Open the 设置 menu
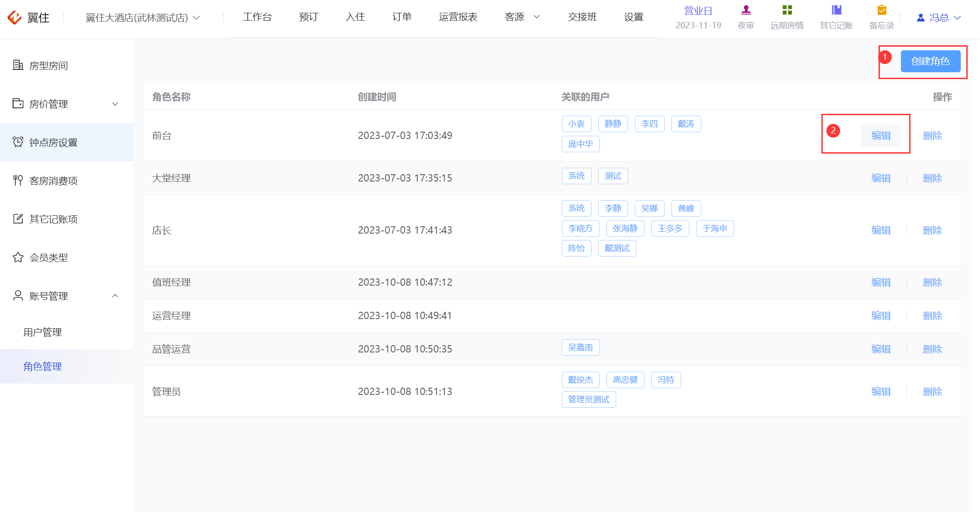The height and width of the screenshot is (512, 980). point(634,17)
